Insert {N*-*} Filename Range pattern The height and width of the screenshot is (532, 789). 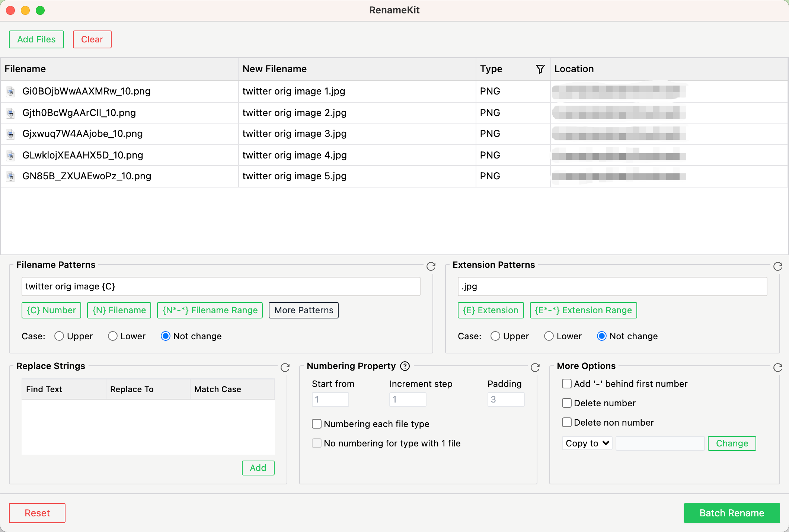point(210,310)
